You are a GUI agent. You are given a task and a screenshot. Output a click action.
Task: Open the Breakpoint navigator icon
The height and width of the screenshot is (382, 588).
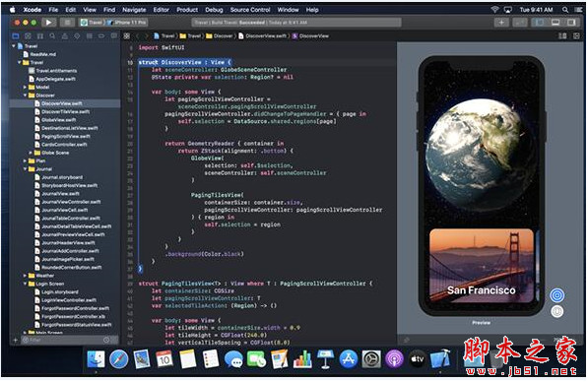(101, 36)
